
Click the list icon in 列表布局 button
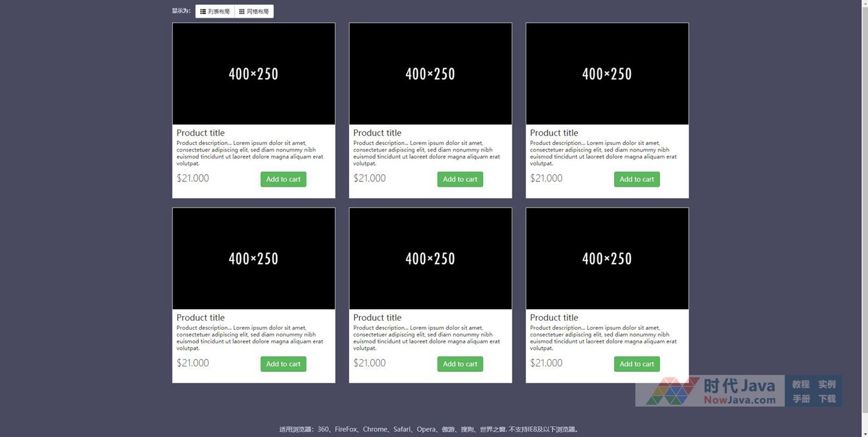pos(203,12)
